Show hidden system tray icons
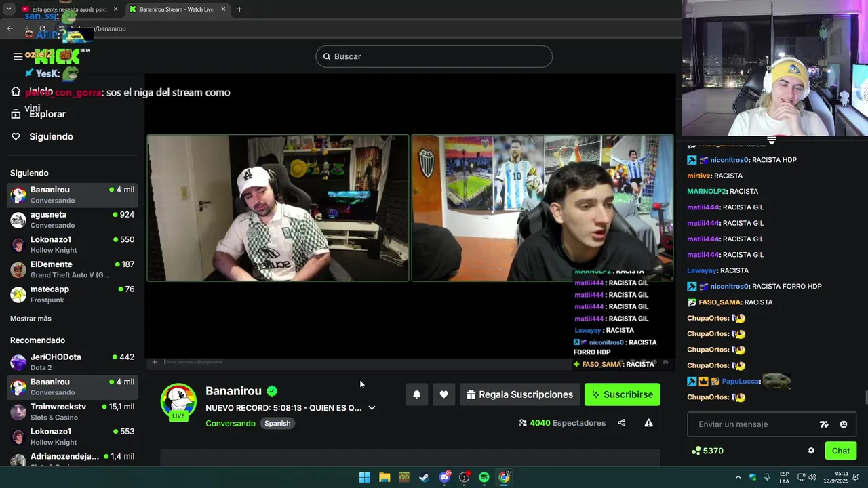The width and height of the screenshot is (868, 488). 738,477
